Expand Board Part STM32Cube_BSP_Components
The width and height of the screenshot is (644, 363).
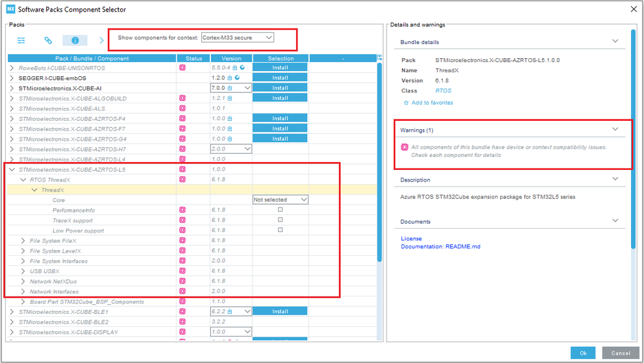[x=23, y=302]
